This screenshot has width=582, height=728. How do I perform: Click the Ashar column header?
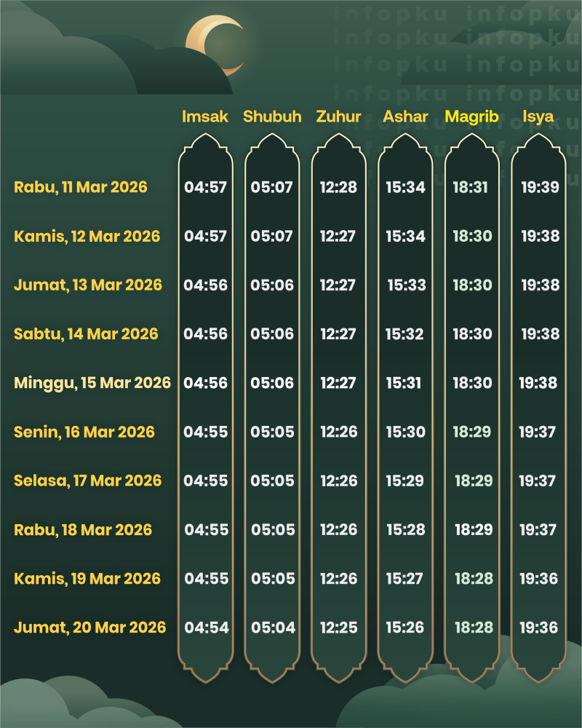coord(405,116)
